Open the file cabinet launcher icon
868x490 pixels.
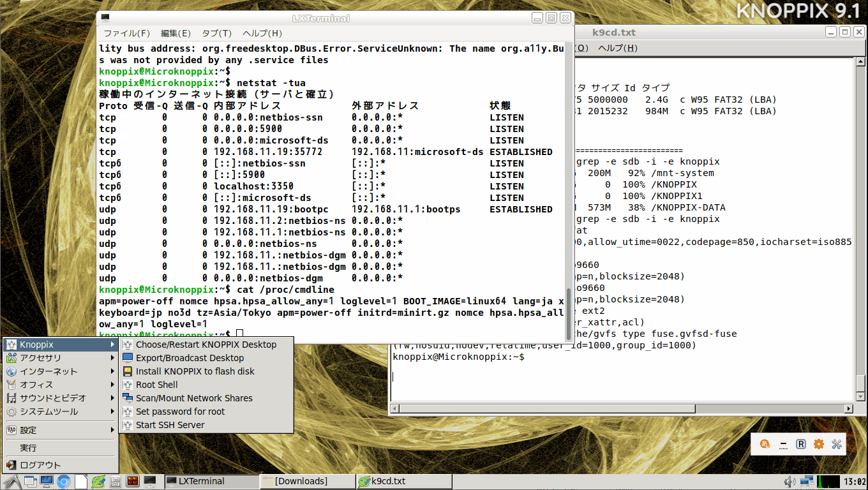pos(116,482)
